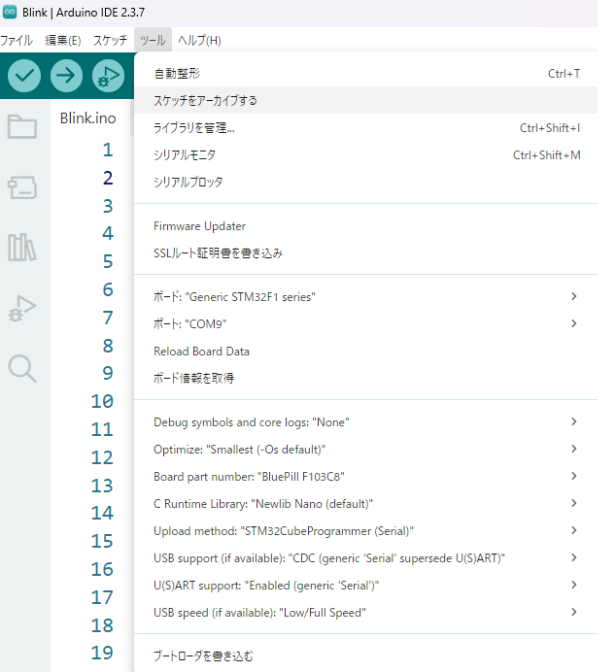616x672 pixels.
Task: Open the Sketchbook folder sidebar icon
Action: 22,126
